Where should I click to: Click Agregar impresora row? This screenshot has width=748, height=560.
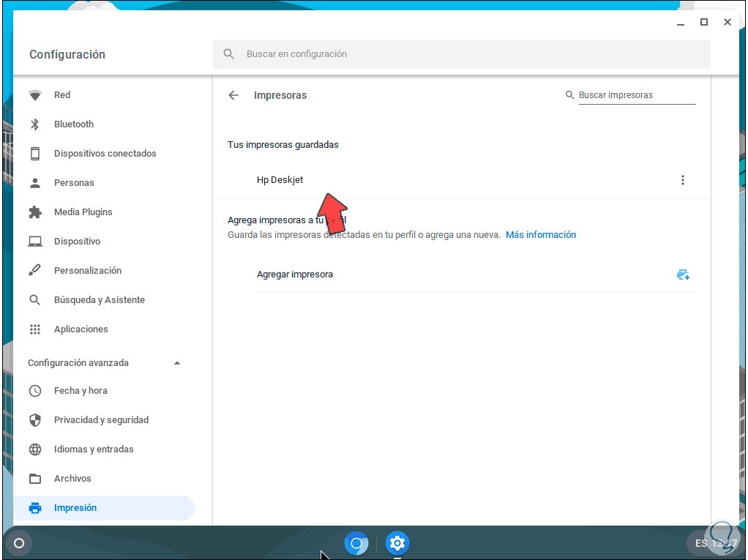point(476,275)
